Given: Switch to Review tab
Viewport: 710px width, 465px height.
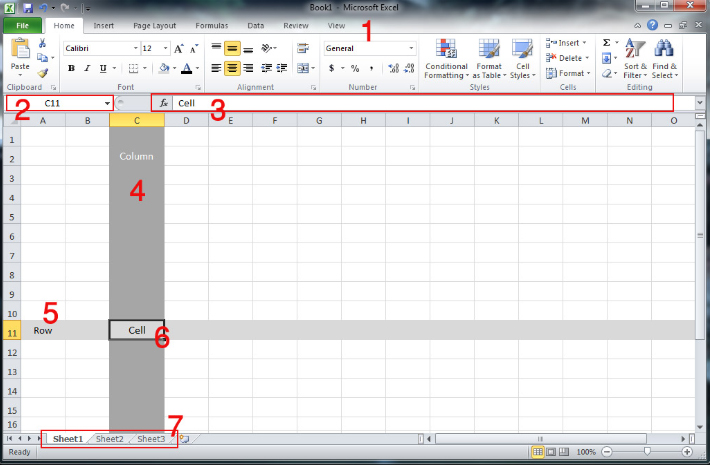Looking at the screenshot, I should click(296, 26).
